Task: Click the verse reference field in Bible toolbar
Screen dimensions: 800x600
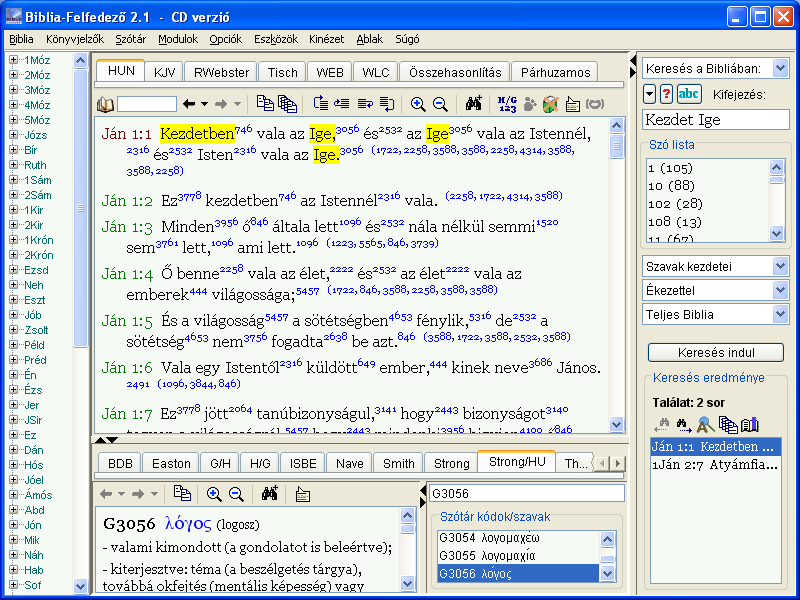Action: (x=147, y=104)
